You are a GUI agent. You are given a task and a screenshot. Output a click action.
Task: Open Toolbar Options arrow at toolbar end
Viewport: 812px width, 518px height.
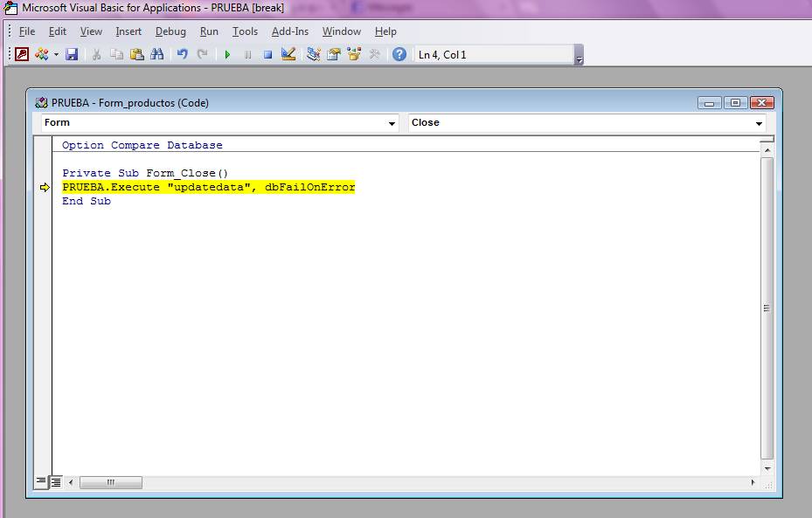580,55
